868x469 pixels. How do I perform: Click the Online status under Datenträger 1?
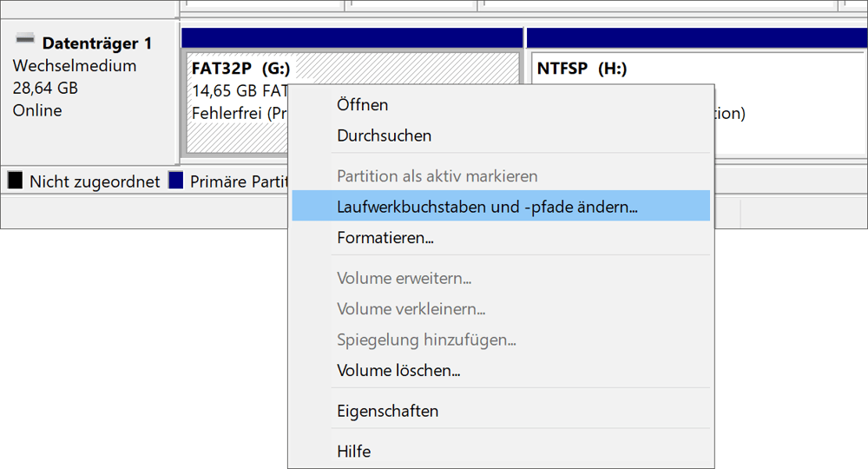37,110
